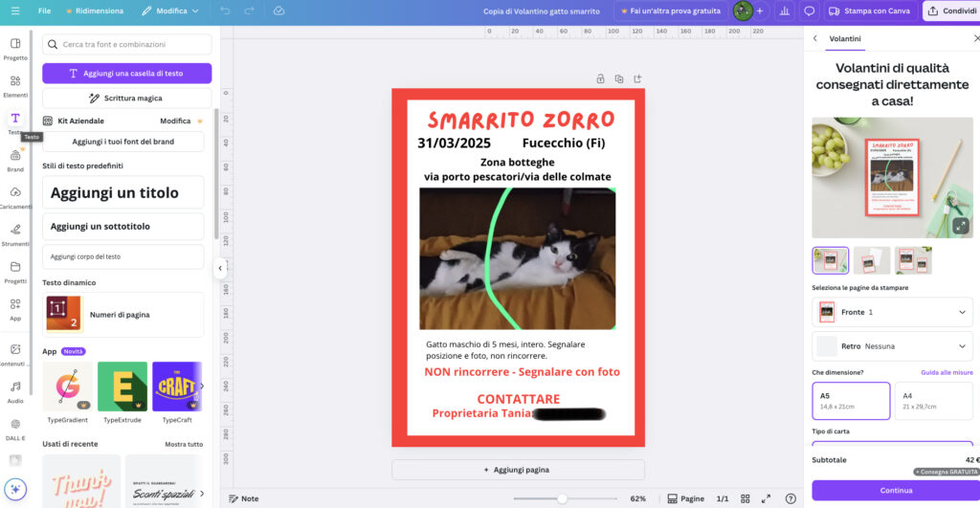Open the hamburger main menu
The image size is (980, 508).
click(x=15, y=11)
